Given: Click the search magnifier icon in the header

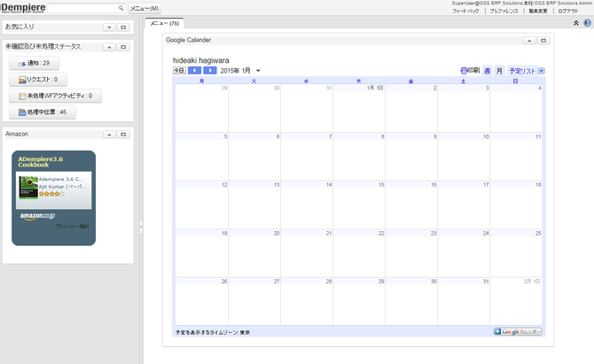Looking at the screenshot, I should (121, 8).
